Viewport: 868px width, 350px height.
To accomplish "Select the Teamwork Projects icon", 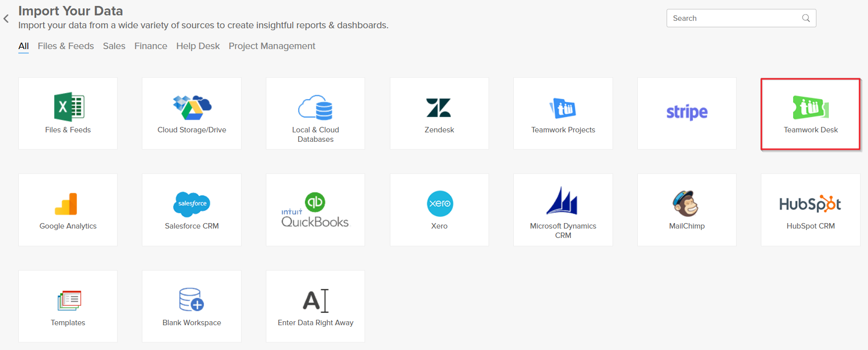I will (563, 108).
